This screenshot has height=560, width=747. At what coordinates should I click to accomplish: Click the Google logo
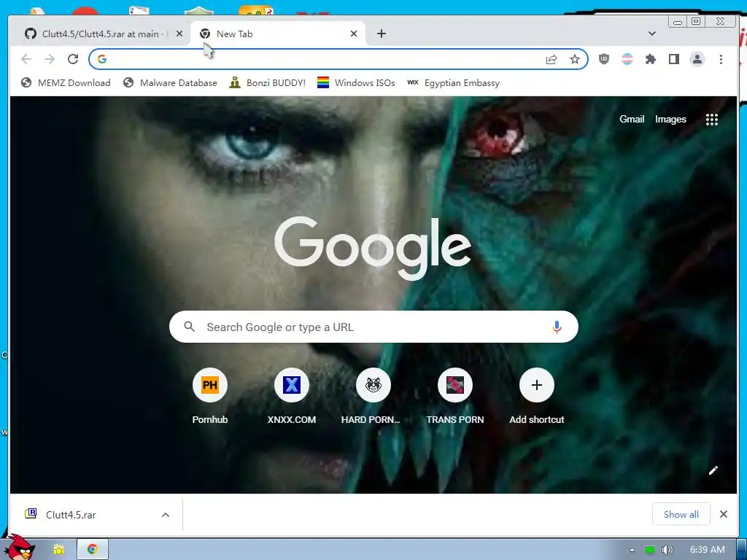tap(373, 248)
